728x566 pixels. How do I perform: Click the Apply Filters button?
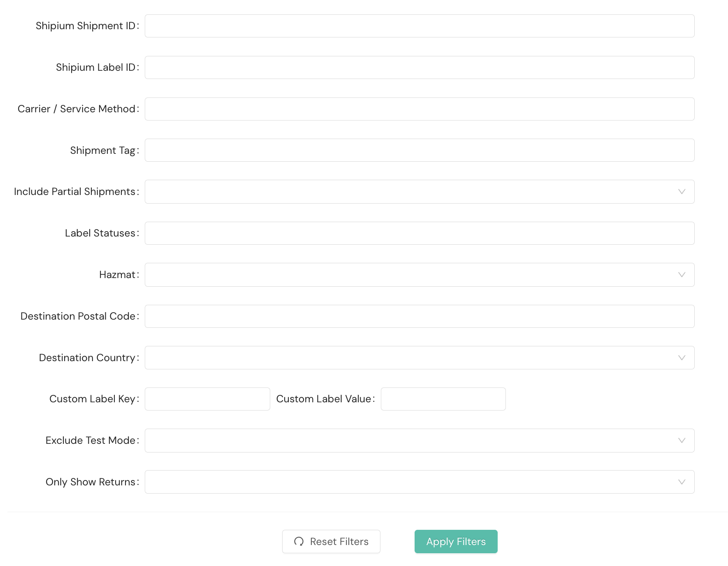coord(456,542)
